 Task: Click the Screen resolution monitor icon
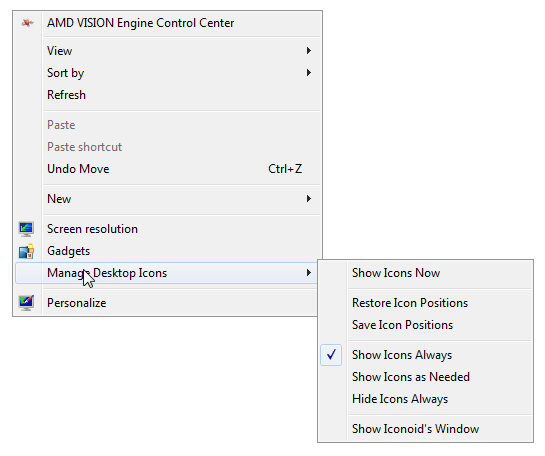tap(26, 229)
